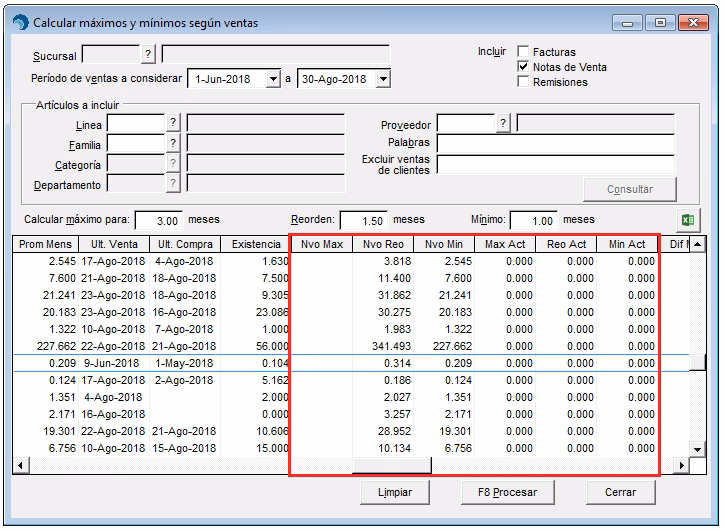Toggle the Remisiones checkbox
The image size is (724, 530).
pos(523,82)
